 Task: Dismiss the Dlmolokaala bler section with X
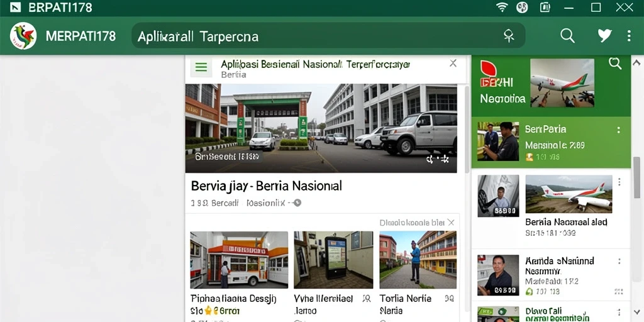pyautogui.click(x=450, y=223)
